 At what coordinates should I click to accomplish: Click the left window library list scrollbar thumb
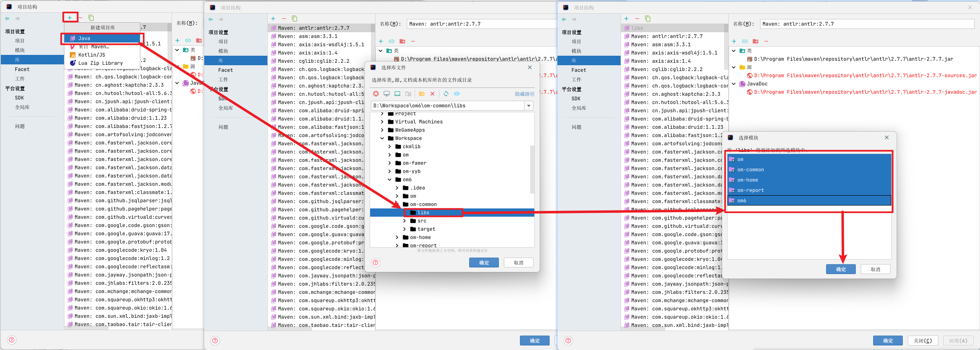point(169,27)
